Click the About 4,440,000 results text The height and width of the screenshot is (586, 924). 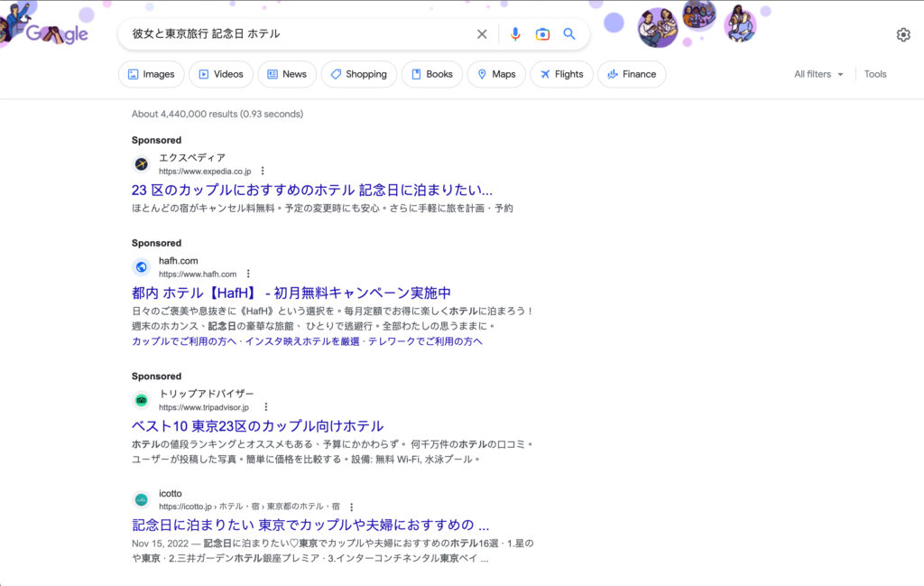(x=217, y=114)
